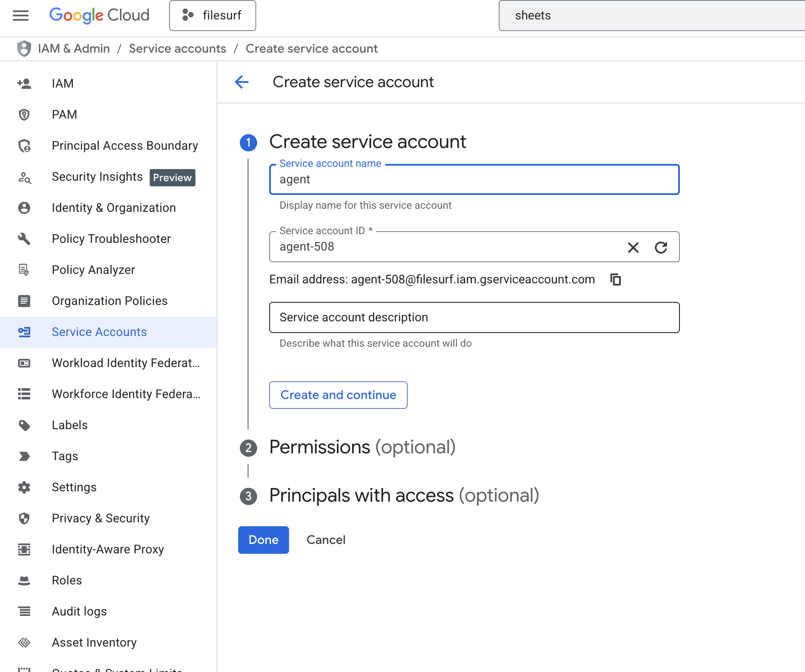The image size is (805, 672).
Task: Clear the Service account ID field
Action: pos(633,247)
